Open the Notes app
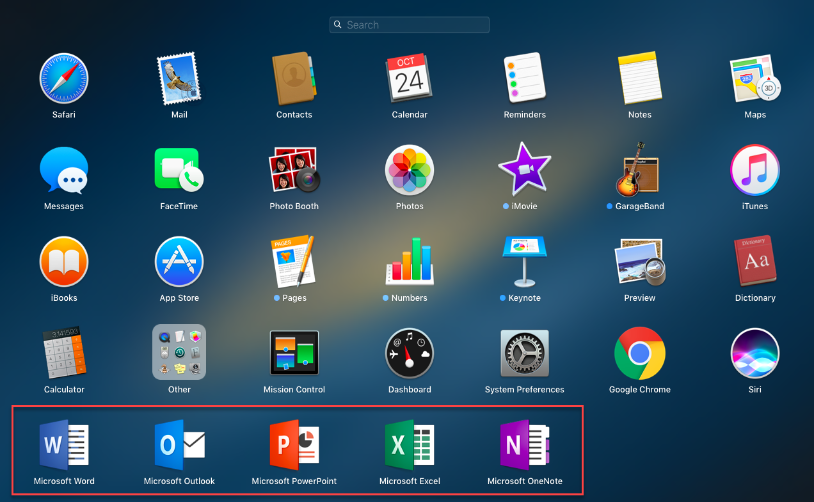Image resolution: width=814 pixels, height=502 pixels. [640, 78]
